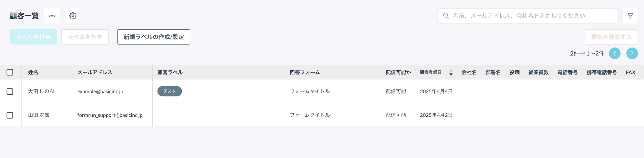The height and width of the screenshot is (158, 644).
Task: Select the テスト label badge
Action: pyautogui.click(x=169, y=91)
